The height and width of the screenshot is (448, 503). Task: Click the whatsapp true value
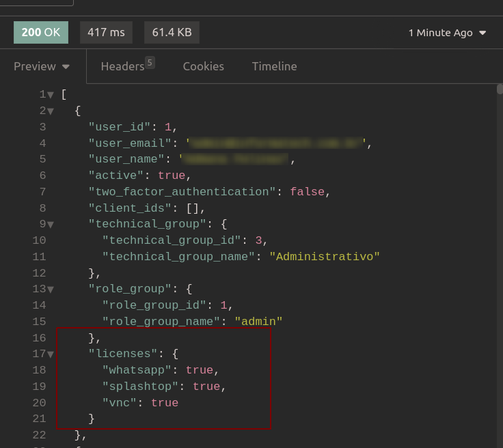coord(199,370)
